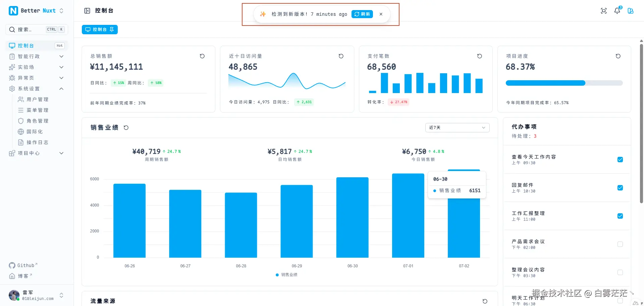Click the 用户管理 people icon
Image resolution: width=644 pixels, height=306 pixels.
pos(21,99)
